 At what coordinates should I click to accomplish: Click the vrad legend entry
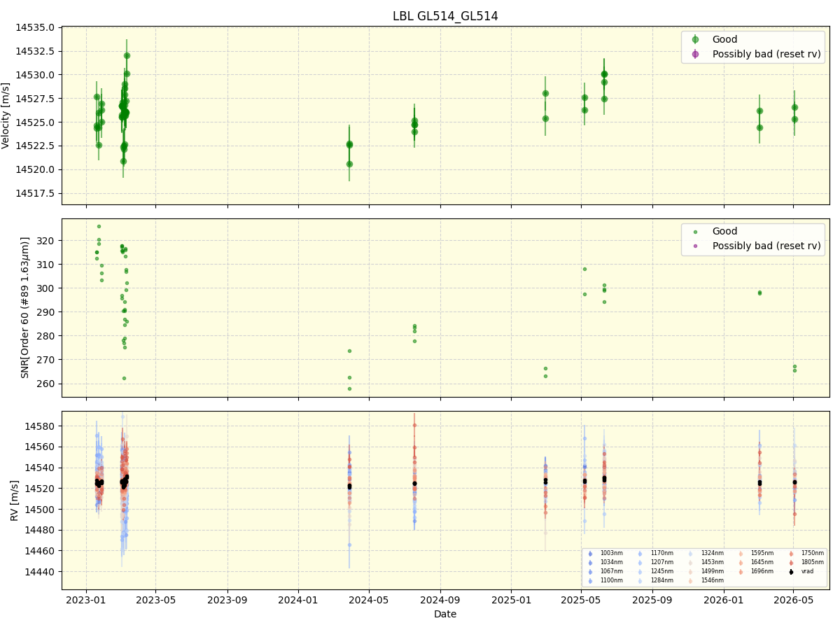pyautogui.click(x=807, y=571)
